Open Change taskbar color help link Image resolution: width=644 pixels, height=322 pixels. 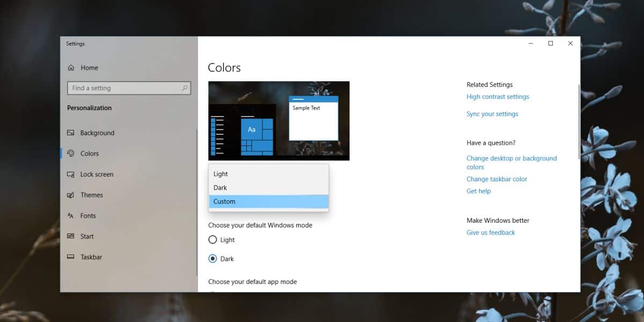pos(496,179)
